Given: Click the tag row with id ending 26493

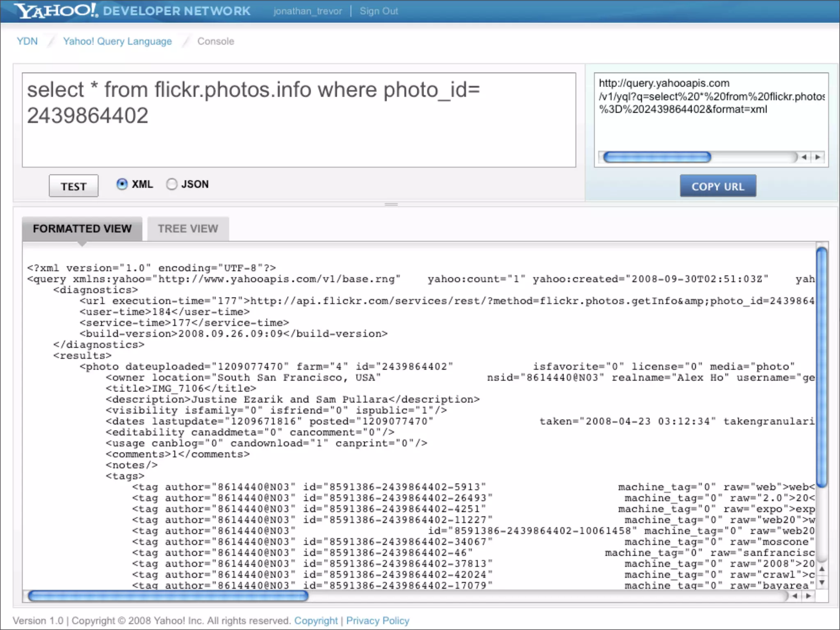Looking at the screenshot, I should coord(473,498).
